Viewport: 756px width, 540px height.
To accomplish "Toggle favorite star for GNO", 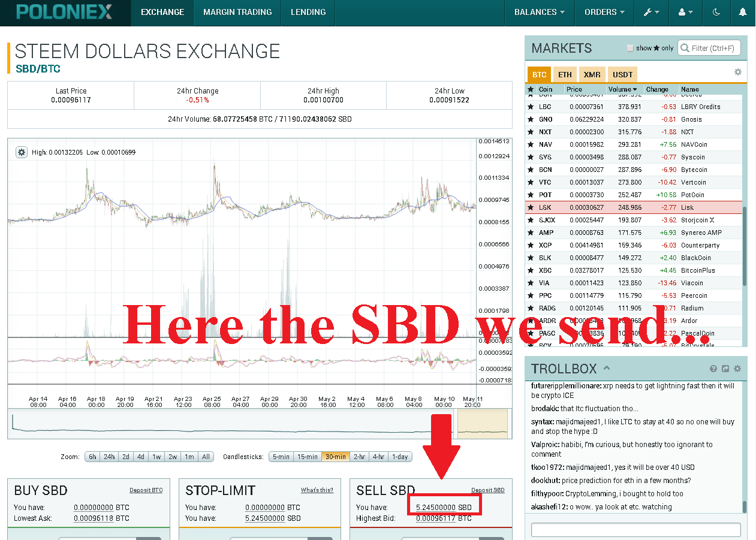I will pos(530,119).
